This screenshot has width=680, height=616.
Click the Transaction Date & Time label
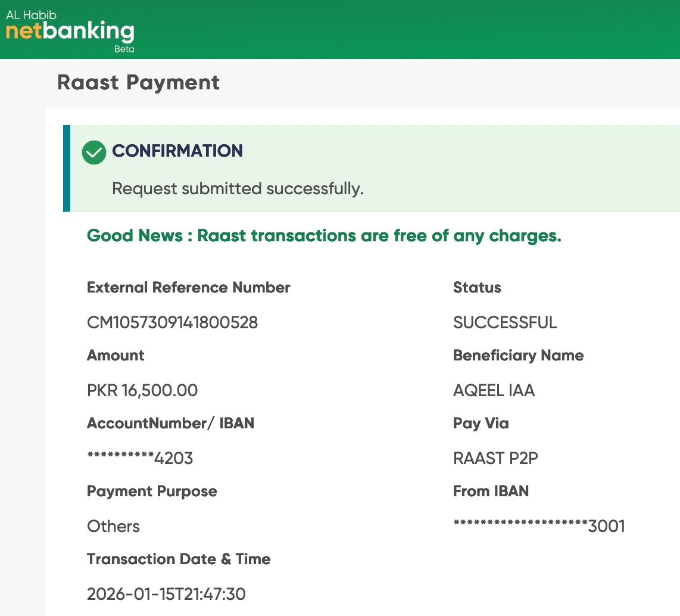tap(179, 559)
